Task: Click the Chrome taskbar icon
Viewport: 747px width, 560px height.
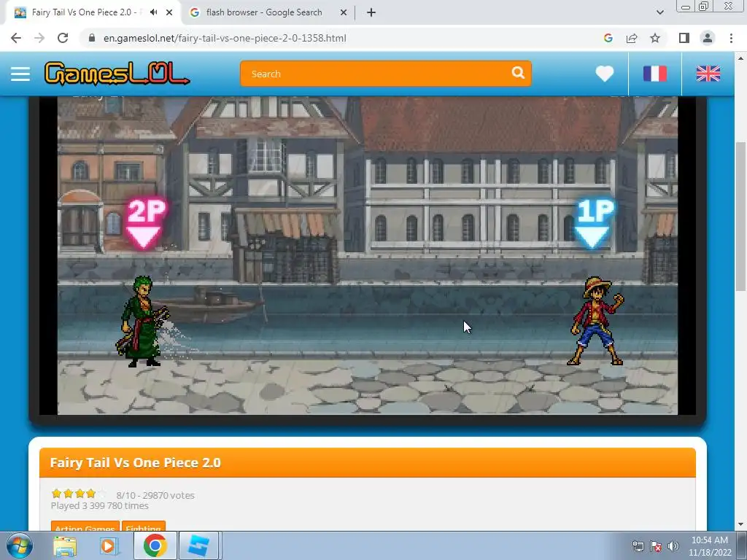Action: pos(155,545)
